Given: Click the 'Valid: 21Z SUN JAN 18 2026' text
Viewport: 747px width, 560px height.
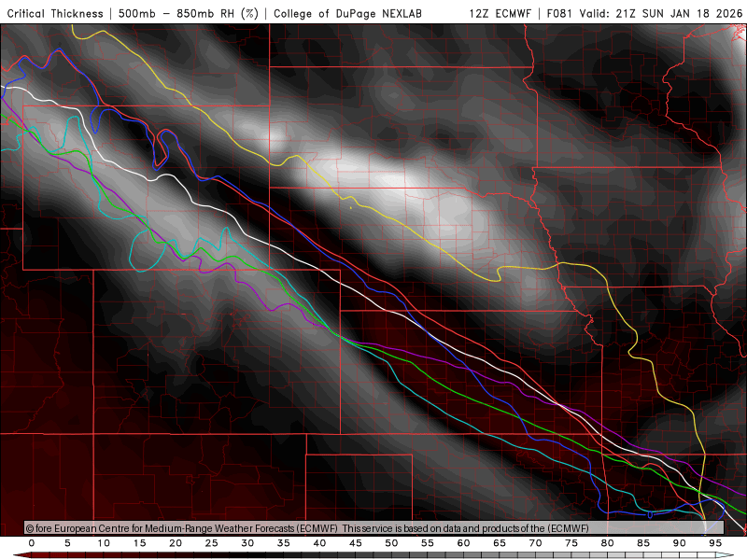Looking at the screenshot, I should coord(661,13).
